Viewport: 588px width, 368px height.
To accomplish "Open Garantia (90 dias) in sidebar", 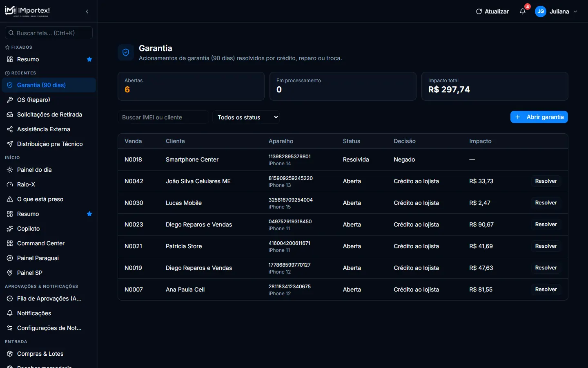I will click(x=49, y=85).
